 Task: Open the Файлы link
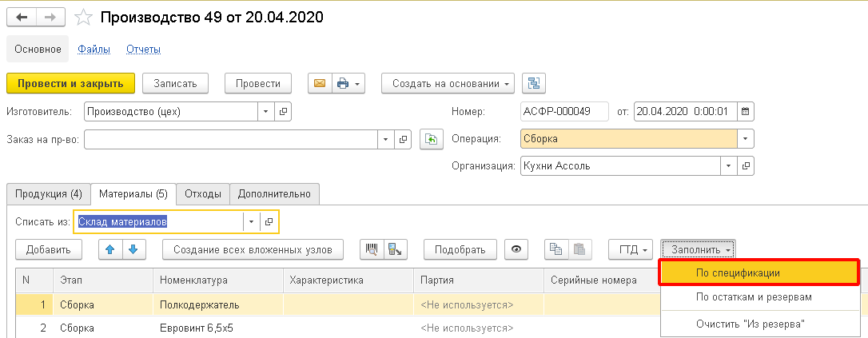[94, 50]
